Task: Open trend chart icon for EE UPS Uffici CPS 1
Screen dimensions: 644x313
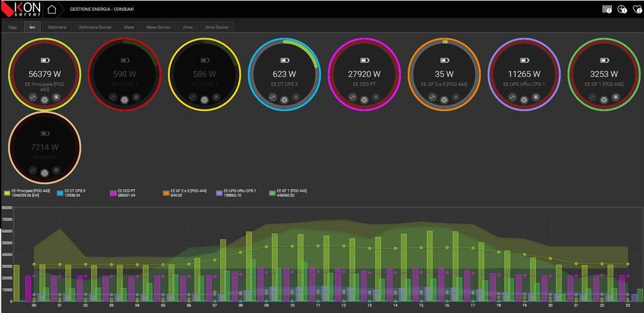Action: tap(512, 97)
